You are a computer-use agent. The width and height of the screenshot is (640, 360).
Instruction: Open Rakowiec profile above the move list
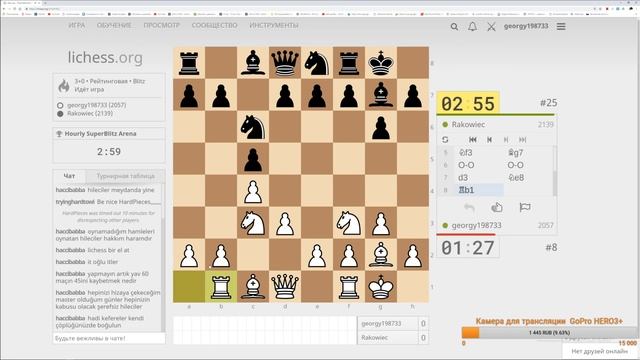point(468,124)
